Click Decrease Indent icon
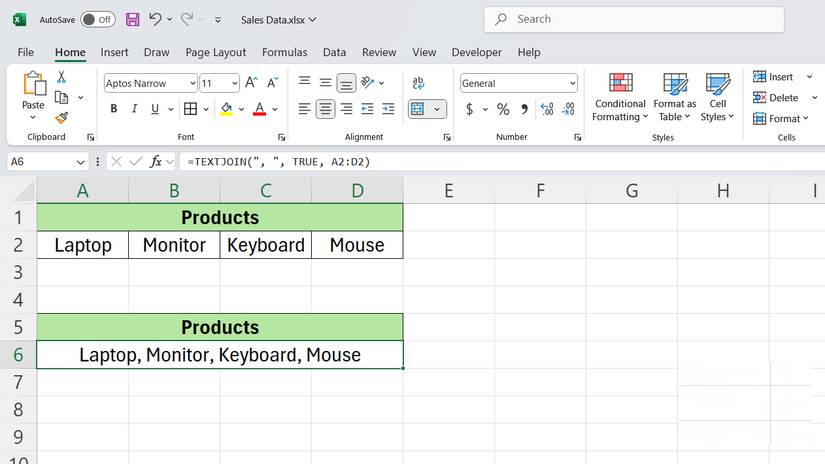 (x=367, y=109)
